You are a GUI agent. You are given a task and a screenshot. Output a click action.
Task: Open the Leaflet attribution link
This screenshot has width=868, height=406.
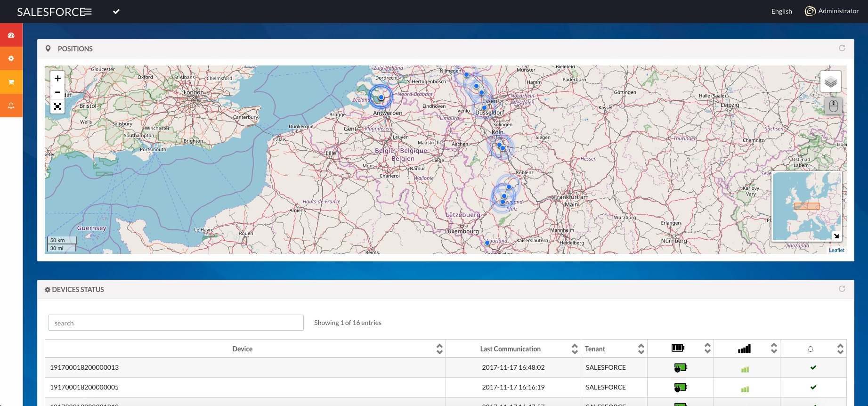(836, 250)
